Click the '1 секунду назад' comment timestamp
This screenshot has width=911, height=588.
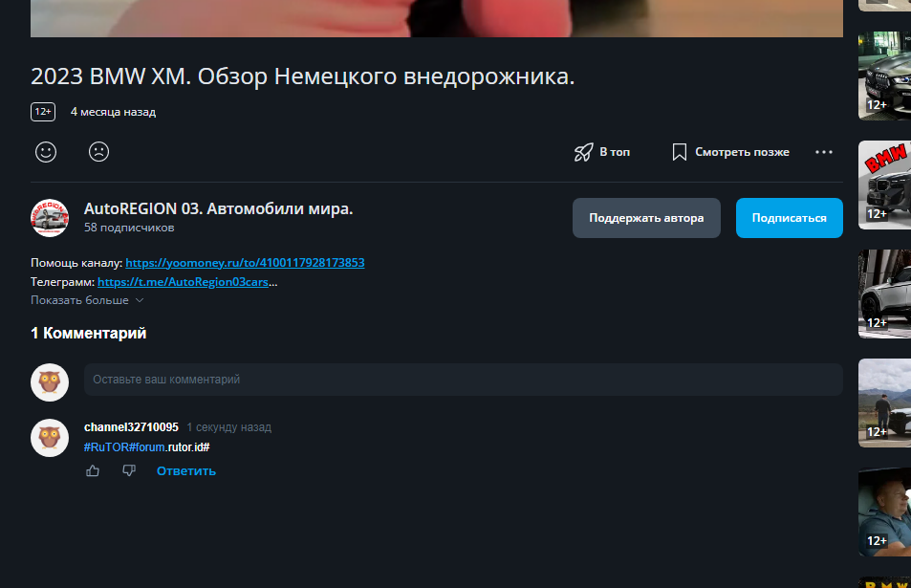point(228,427)
